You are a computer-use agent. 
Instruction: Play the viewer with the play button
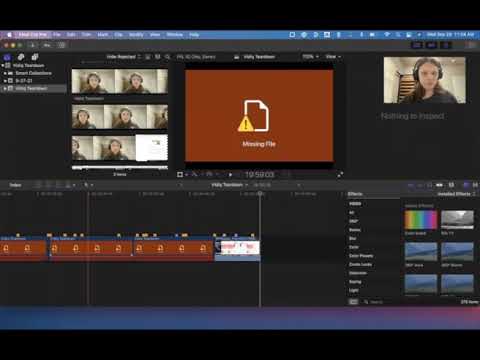click(x=230, y=174)
